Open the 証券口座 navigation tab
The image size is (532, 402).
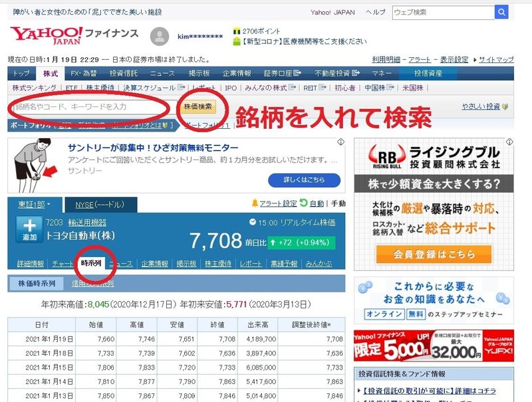(x=282, y=73)
